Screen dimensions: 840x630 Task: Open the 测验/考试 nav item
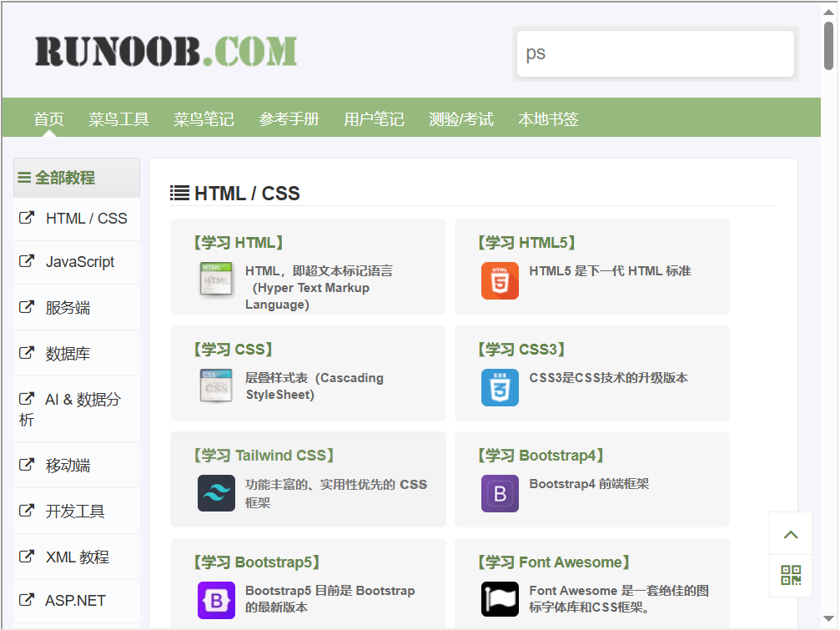click(x=460, y=118)
